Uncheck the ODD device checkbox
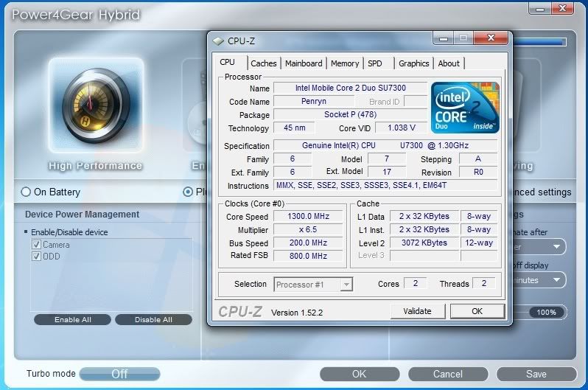The width and height of the screenshot is (588, 390). 36,257
